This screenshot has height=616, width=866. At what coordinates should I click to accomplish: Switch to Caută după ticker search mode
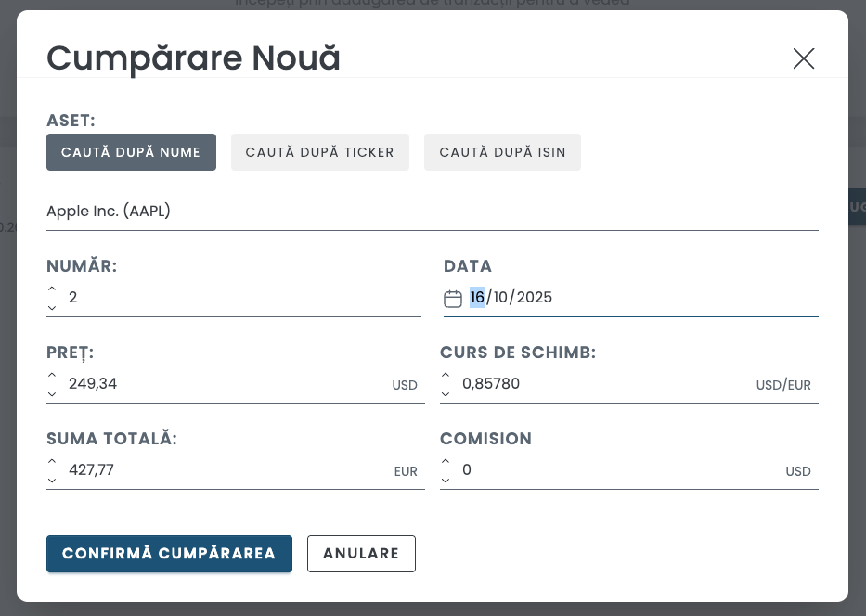coord(319,152)
